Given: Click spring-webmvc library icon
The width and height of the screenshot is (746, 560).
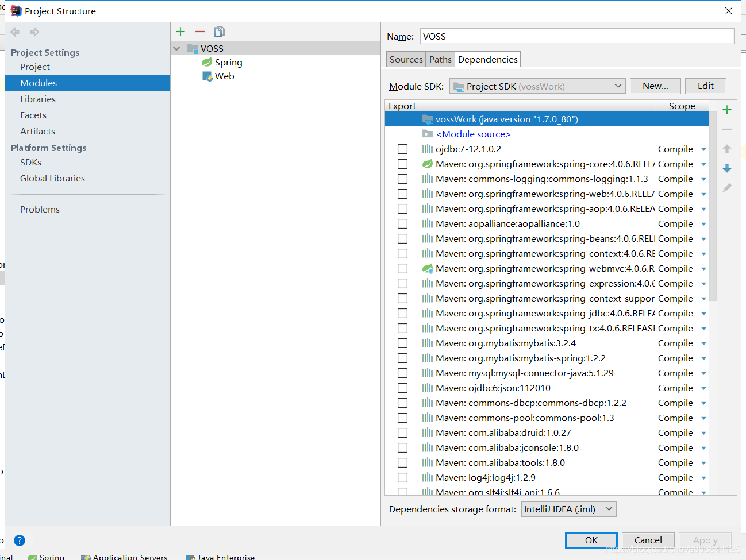Looking at the screenshot, I should tap(428, 268).
